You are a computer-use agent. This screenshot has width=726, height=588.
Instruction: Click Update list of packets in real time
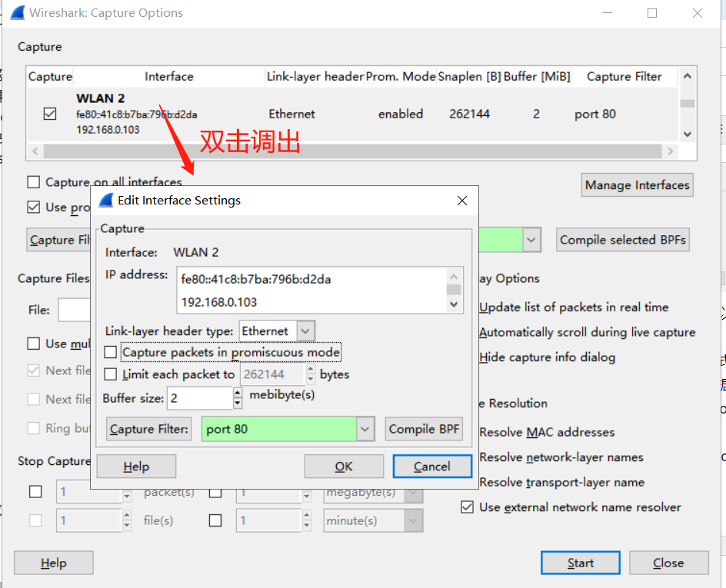point(574,307)
